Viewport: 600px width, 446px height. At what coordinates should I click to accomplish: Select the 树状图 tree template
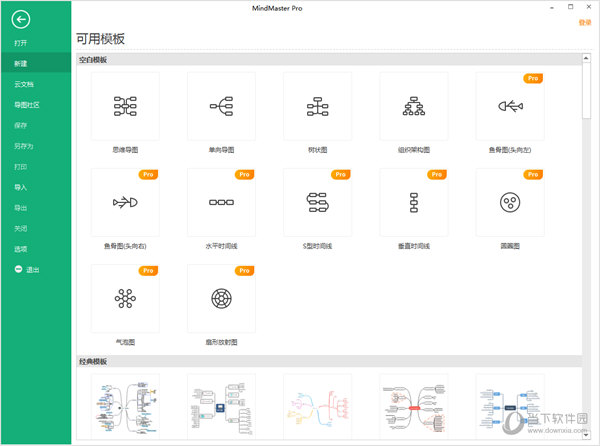pos(317,106)
